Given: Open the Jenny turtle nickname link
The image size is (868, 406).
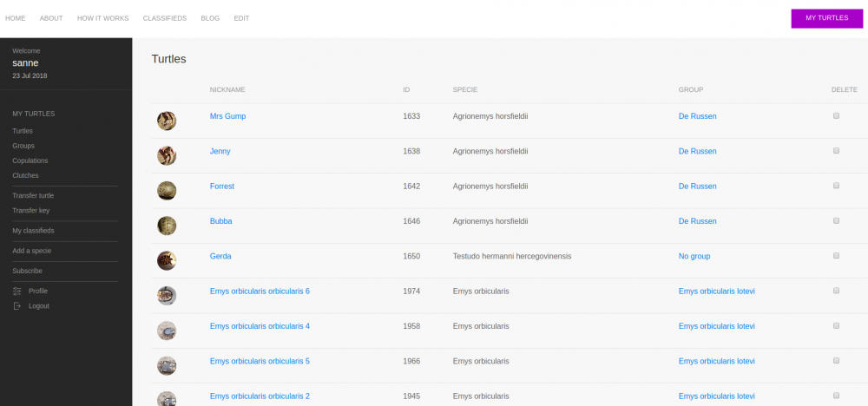Looking at the screenshot, I should (220, 151).
